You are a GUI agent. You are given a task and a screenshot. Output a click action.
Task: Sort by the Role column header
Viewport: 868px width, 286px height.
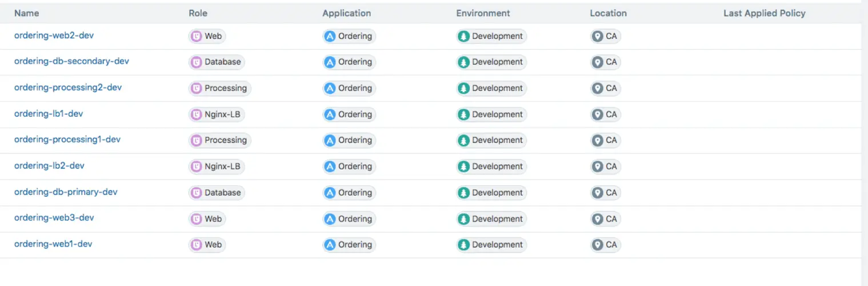[x=198, y=13]
